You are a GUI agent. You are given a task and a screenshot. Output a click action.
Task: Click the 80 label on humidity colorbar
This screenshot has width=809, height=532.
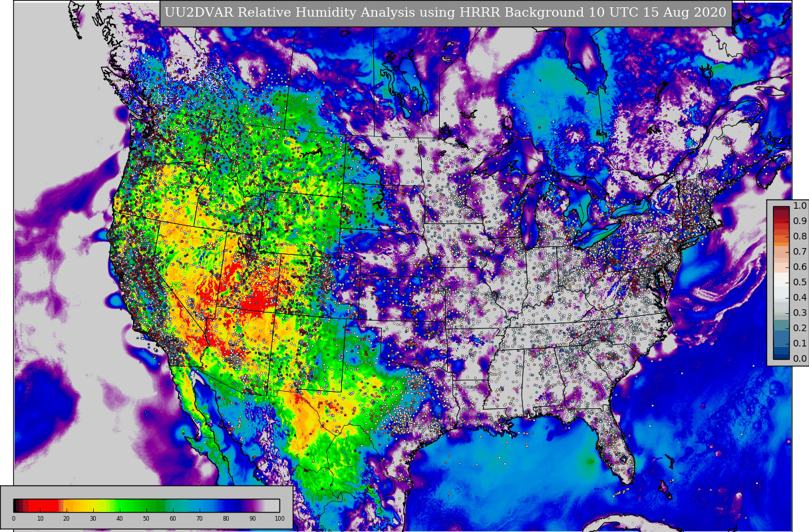pos(226,519)
